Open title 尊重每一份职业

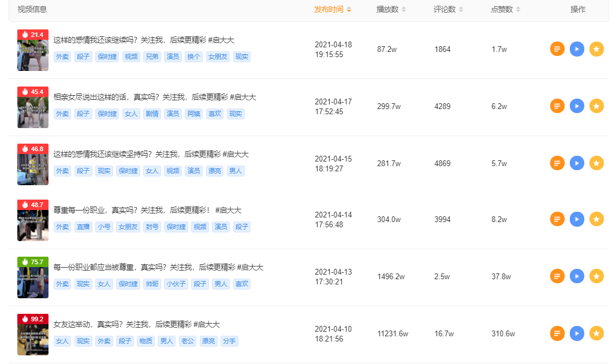(x=147, y=211)
